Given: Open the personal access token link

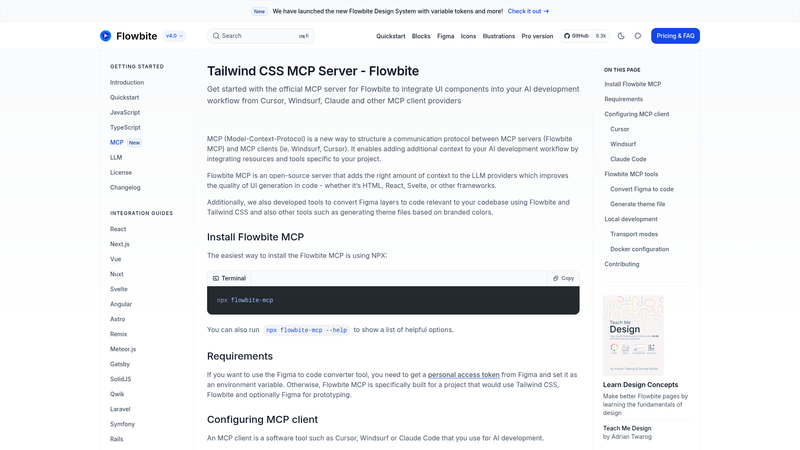Looking at the screenshot, I should pos(463,374).
